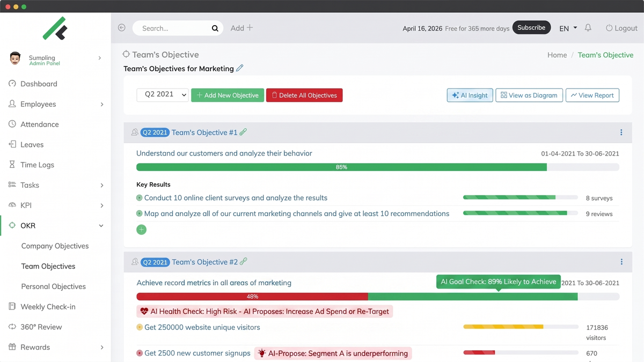Click the 360° Review icon in the sidebar
This screenshot has width=644, height=362.
click(x=11, y=327)
